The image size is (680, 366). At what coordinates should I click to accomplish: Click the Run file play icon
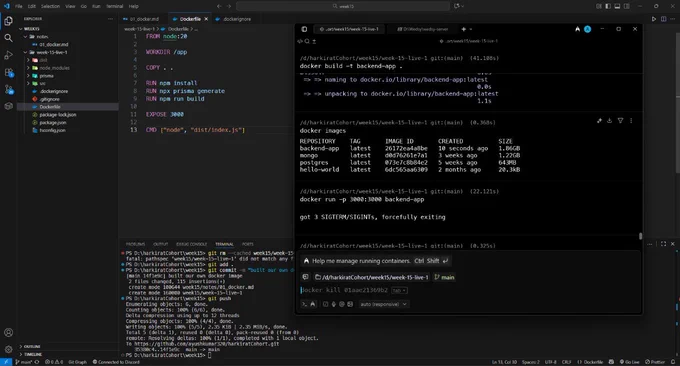(654, 19)
